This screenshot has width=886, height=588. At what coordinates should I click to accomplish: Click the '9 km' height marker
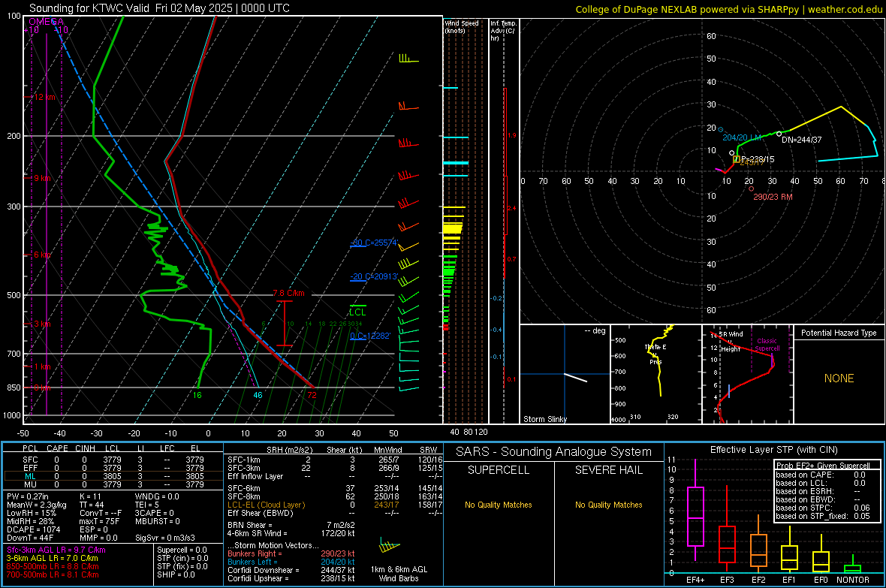click(x=42, y=177)
